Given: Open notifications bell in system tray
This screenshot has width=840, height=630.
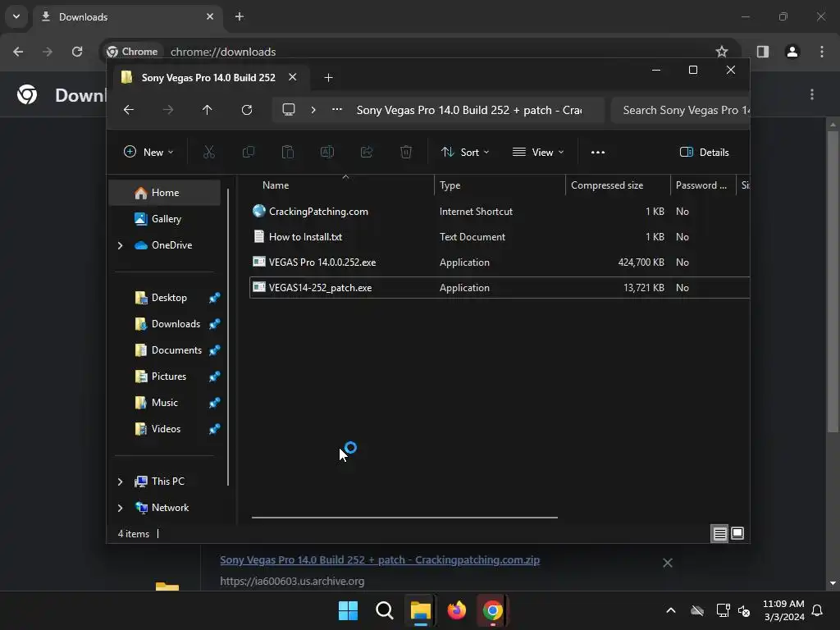Looking at the screenshot, I should tap(818, 610).
